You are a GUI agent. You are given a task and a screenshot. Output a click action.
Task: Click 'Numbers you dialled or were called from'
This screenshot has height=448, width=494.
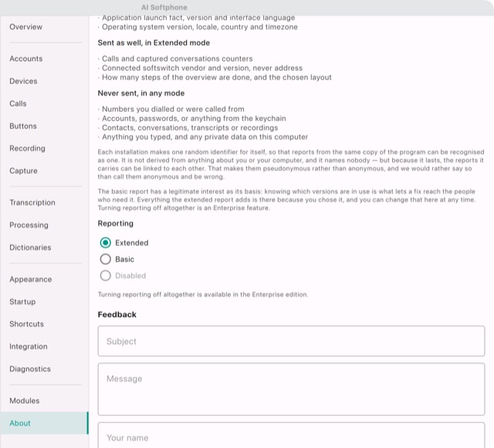coord(173,109)
